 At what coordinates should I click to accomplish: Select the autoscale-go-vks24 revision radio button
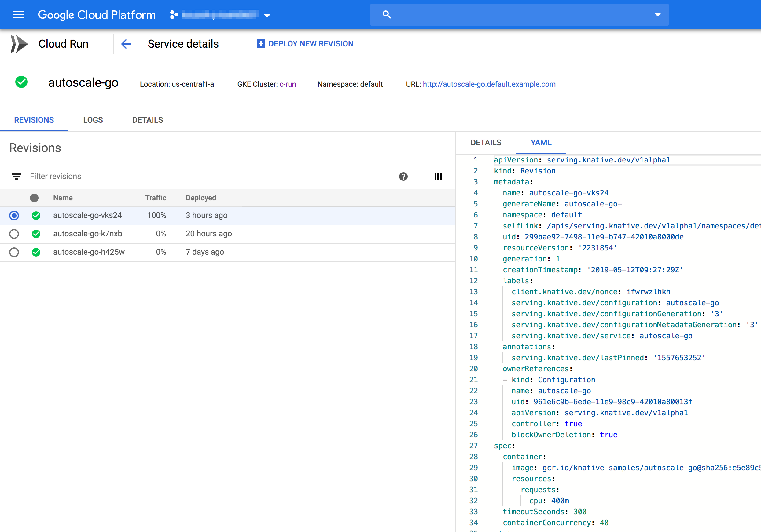pos(14,216)
